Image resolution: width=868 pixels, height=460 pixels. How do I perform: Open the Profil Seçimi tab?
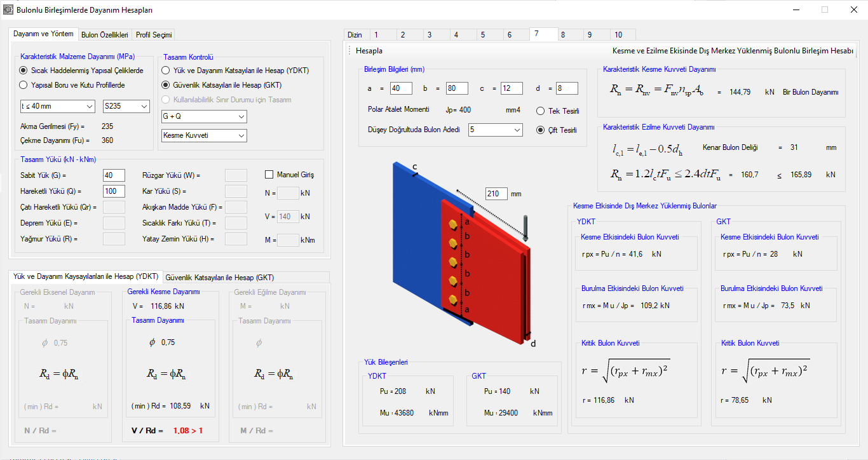(x=153, y=35)
